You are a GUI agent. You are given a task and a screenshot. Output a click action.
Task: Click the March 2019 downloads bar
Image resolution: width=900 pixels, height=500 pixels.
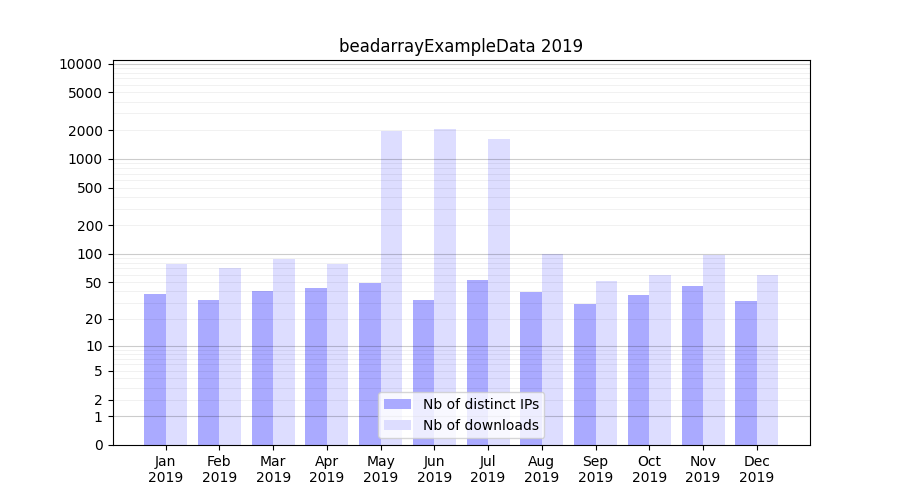[284, 352]
